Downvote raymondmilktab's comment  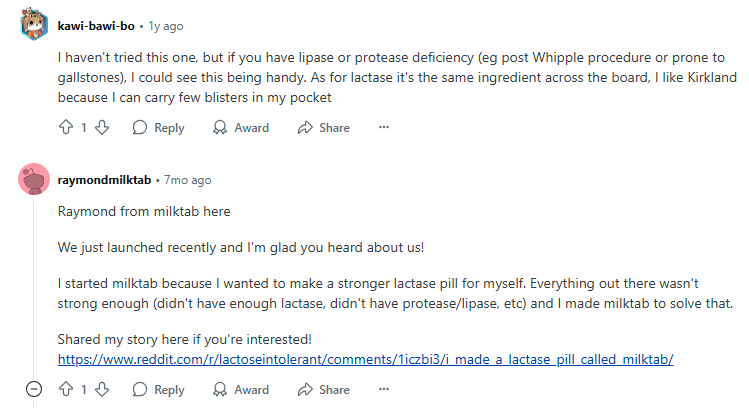coord(102,389)
